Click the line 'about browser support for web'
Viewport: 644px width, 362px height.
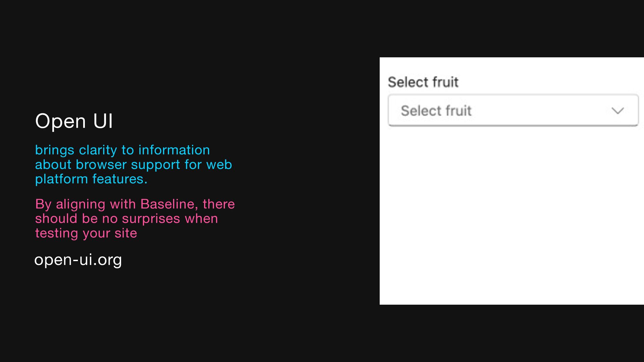(x=133, y=165)
